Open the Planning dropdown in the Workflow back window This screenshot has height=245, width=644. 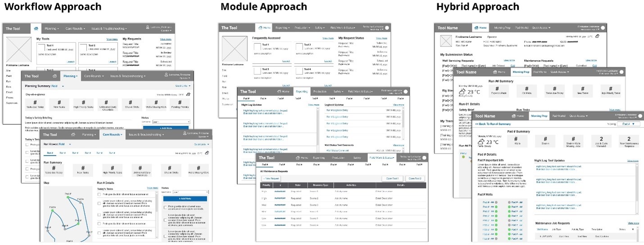pos(52,28)
